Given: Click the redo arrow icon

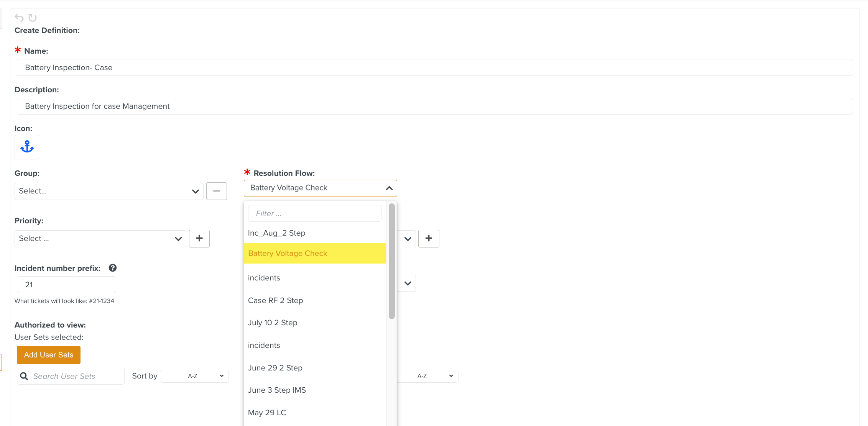Looking at the screenshot, I should (x=33, y=18).
